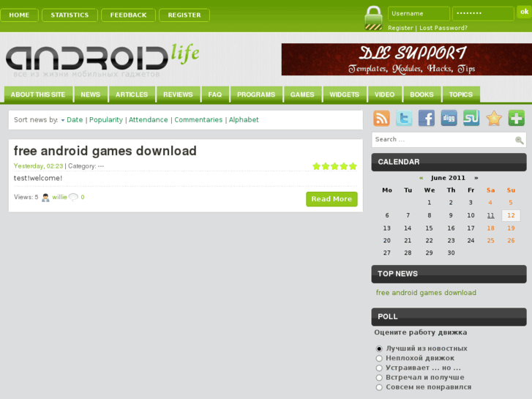Click the ok login button
532x399 pixels.
pyautogui.click(x=524, y=12)
